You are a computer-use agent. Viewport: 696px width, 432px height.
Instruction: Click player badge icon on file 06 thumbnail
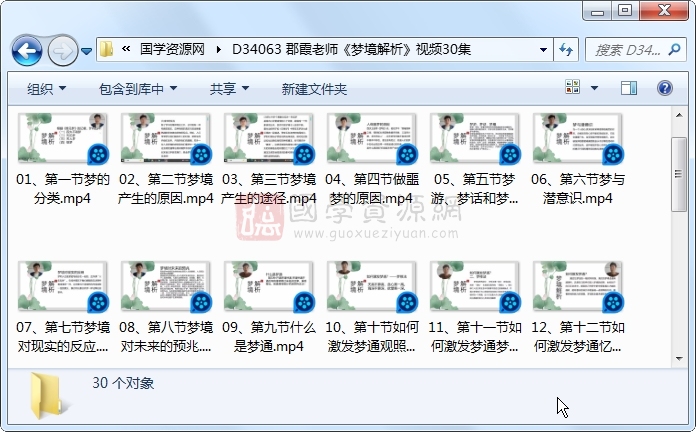pos(613,155)
